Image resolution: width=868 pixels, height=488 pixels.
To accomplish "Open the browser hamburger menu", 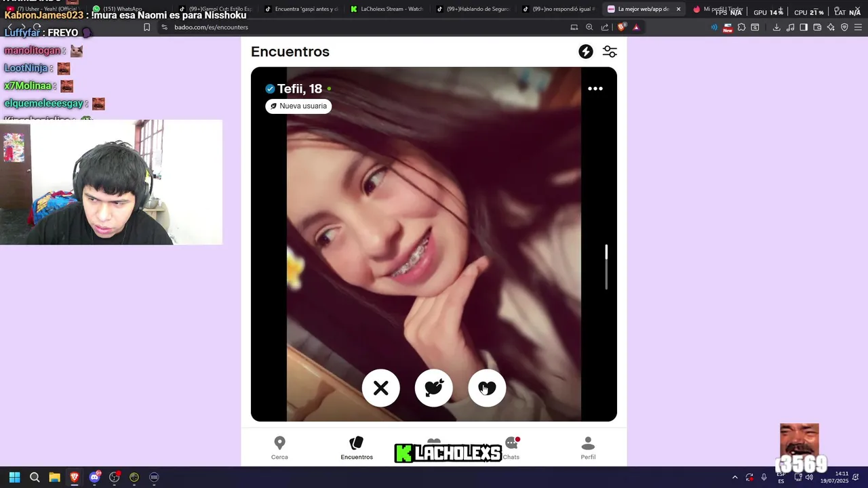I will (858, 27).
